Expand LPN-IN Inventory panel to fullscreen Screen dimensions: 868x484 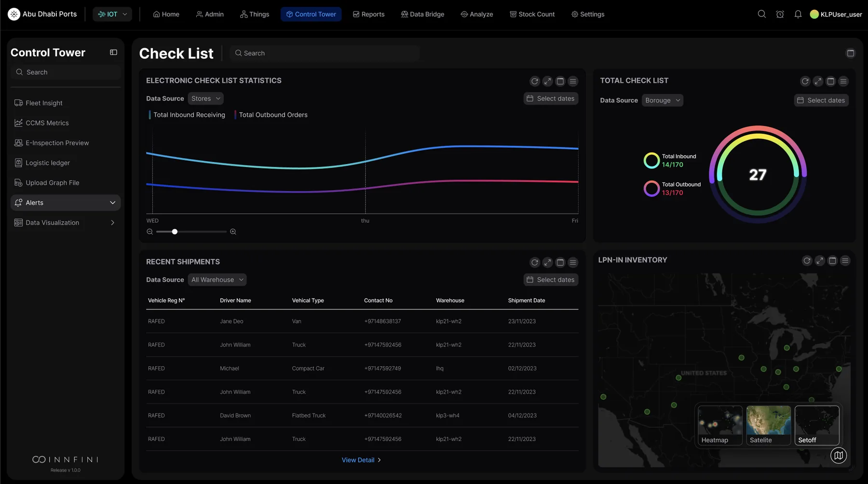[x=820, y=261]
